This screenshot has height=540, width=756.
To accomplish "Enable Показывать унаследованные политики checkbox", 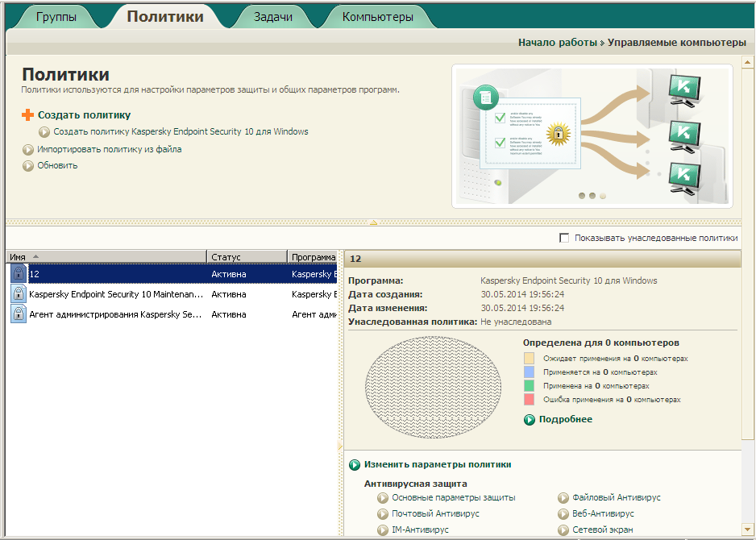I will 563,238.
